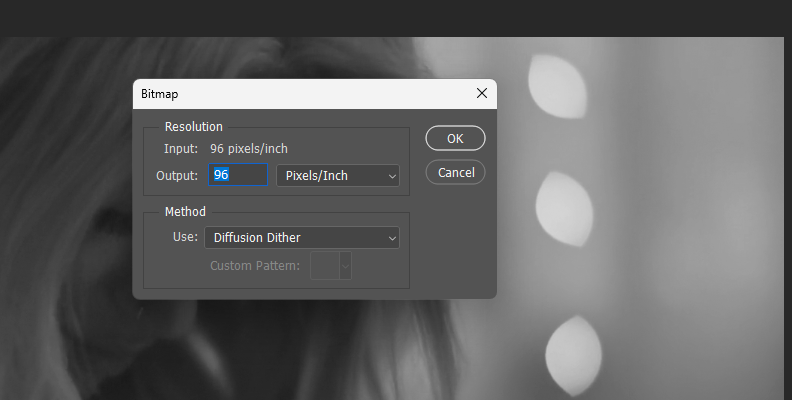The image size is (792, 400).
Task: Close the Bitmap dialog window
Action: (x=482, y=93)
